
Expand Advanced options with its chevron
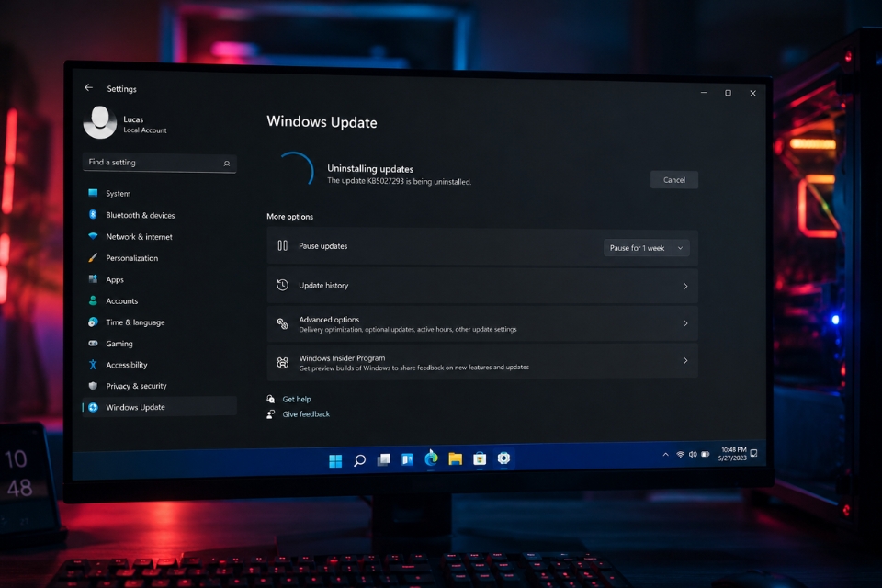click(x=685, y=323)
